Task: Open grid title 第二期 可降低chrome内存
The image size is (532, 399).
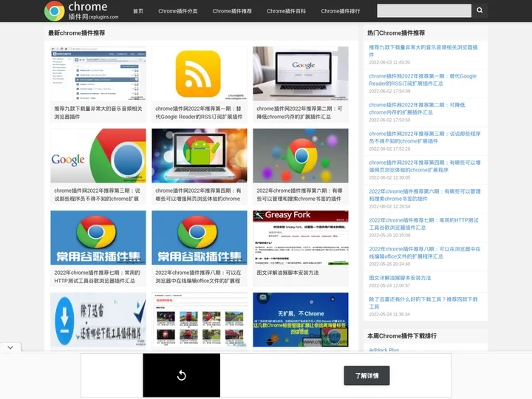Action: [x=299, y=112]
